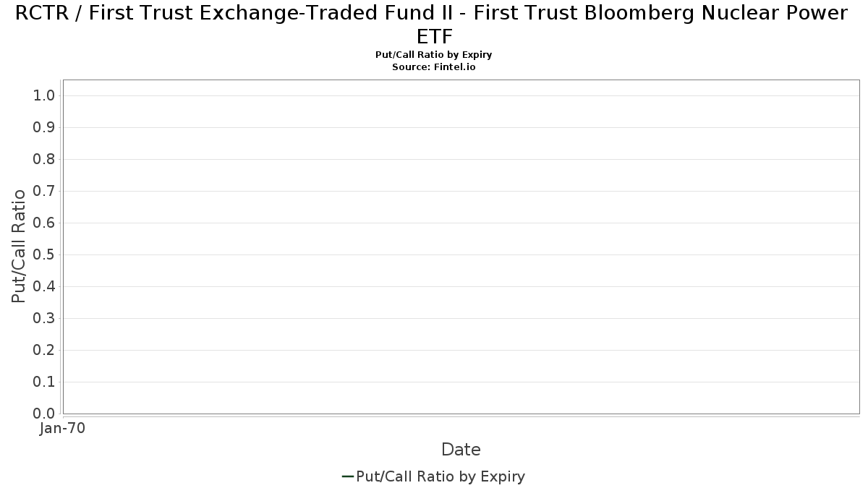Click the 0.0 y-axis tick label
The image size is (868, 488).
pyautogui.click(x=44, y=414)
